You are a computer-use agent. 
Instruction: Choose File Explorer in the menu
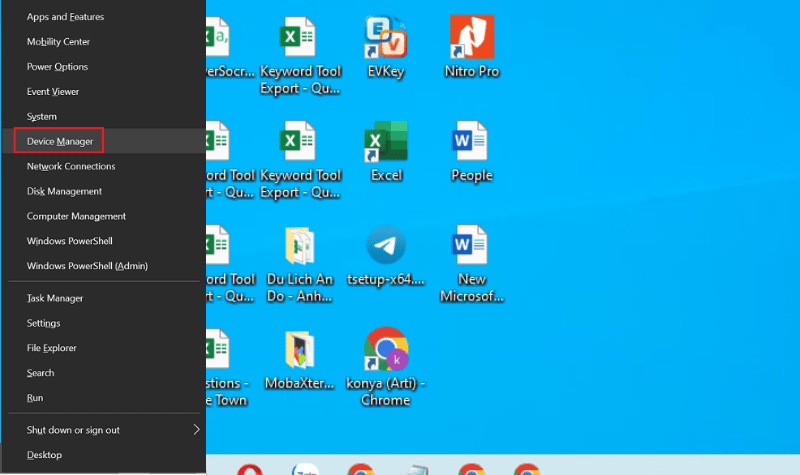(52, 348)
